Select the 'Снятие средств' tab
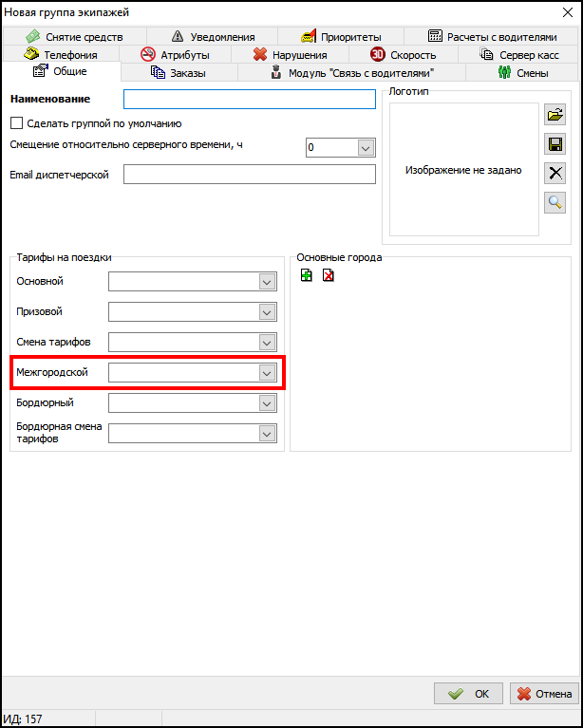Image resolution: width=583 pixels, height=728 pixels. 74,37
